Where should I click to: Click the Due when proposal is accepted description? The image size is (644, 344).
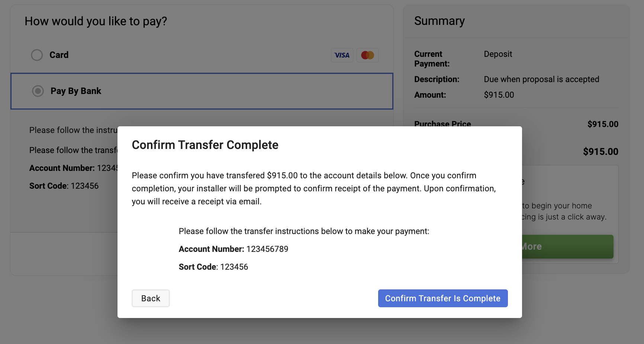point(541,79)
